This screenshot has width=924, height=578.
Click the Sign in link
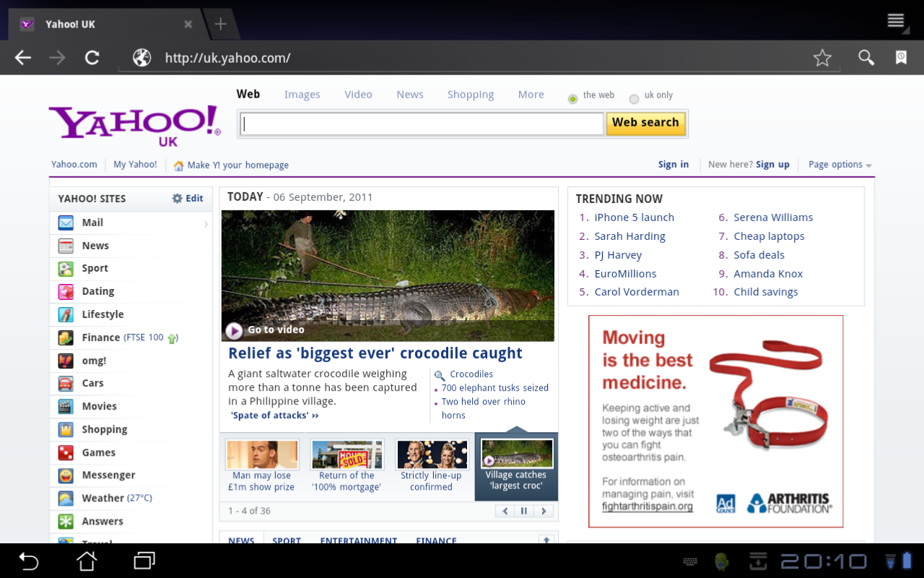point(673,165)
